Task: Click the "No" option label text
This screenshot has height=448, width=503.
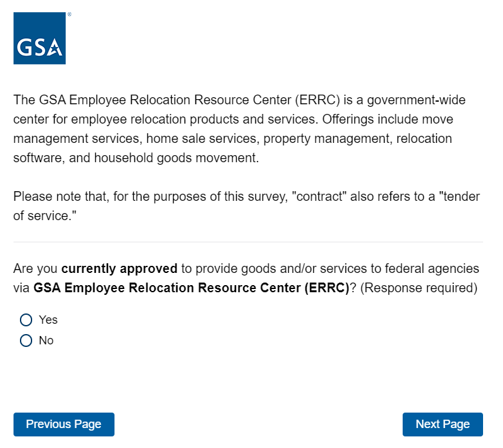Action: 46,341
